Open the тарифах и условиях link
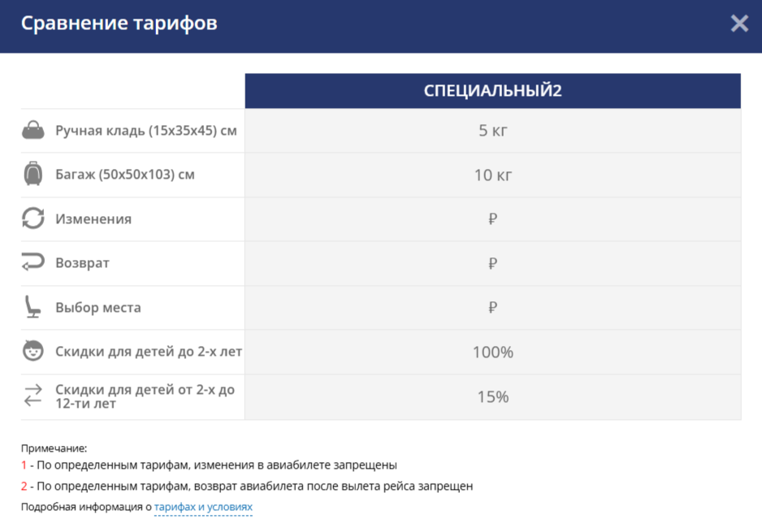Image resolution: width=762 pixels, height=532 pixels. 203,507
